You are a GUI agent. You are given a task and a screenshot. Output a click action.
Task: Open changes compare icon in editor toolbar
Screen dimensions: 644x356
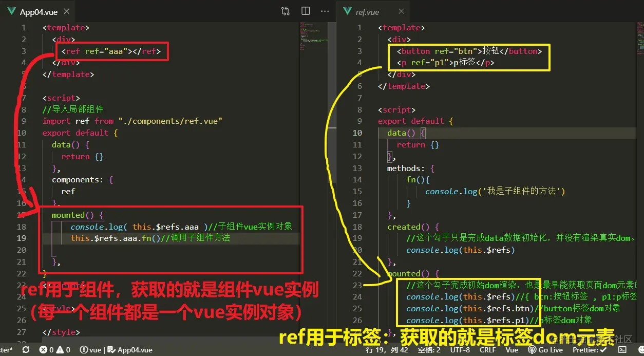pyautogui.click(x=286, y=11)
